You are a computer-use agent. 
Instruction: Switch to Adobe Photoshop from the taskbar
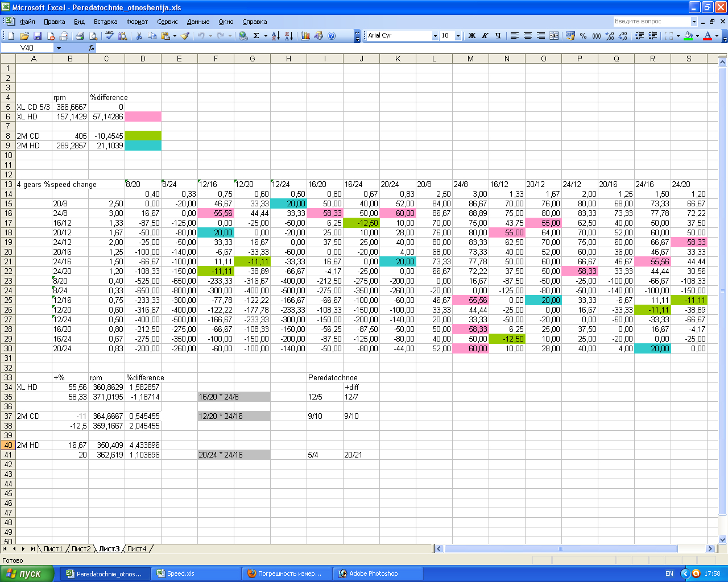[378, 573]
